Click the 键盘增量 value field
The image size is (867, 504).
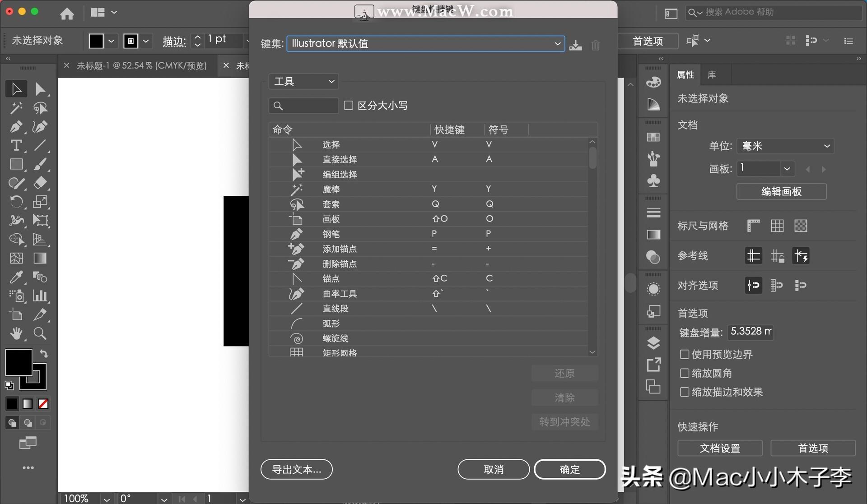point(750,332)
